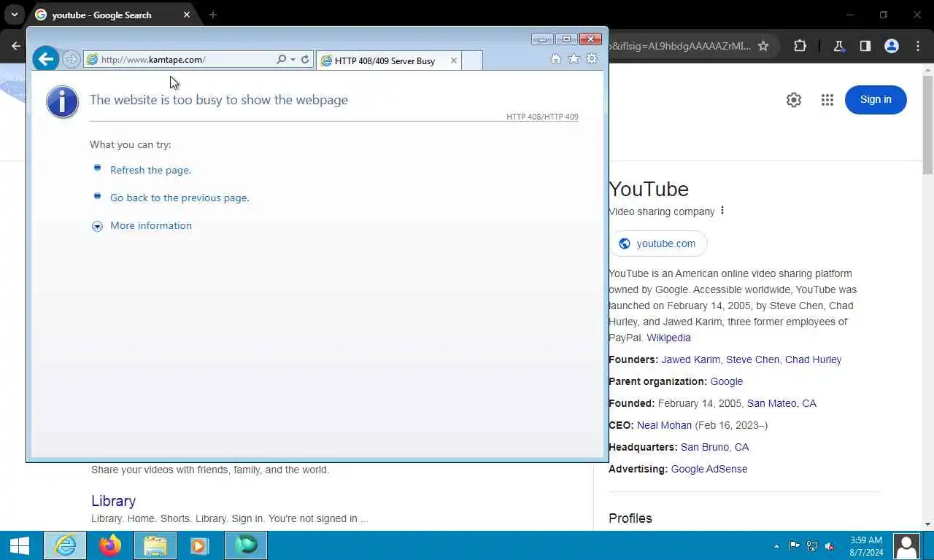Click the Neal Mohan CEO link
This screenshot has height=560, width=934.
point(664,425)
